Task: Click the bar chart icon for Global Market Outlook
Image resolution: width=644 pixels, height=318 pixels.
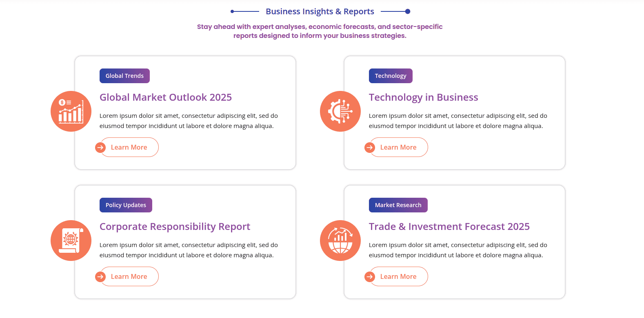Action: [x=71, y=111]
